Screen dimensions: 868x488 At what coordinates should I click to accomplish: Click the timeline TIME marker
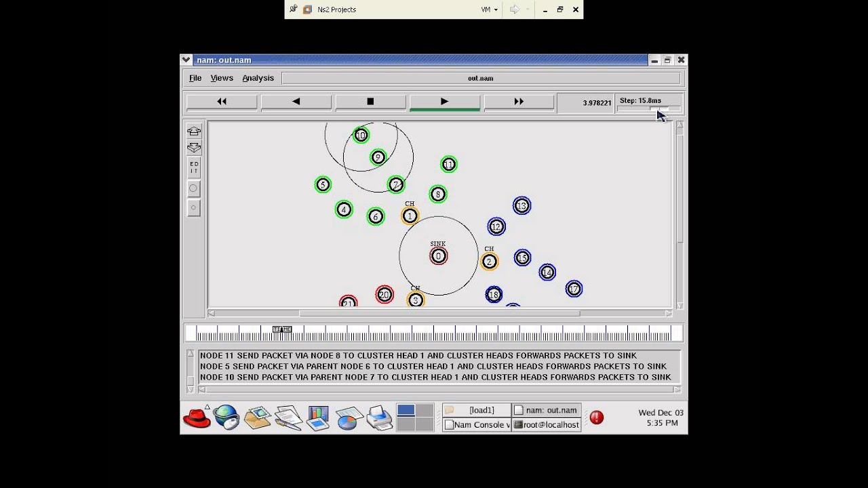coord(282,329)
